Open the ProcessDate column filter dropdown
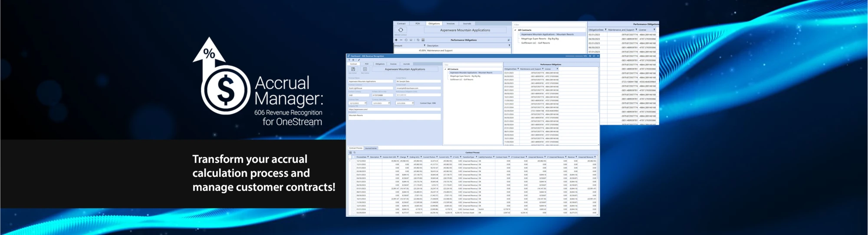 [368, 157]
